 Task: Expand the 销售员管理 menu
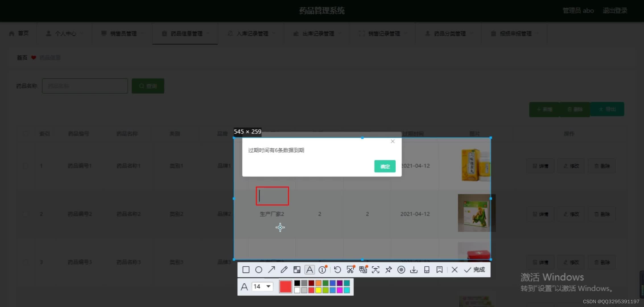[x=122, y=33]
